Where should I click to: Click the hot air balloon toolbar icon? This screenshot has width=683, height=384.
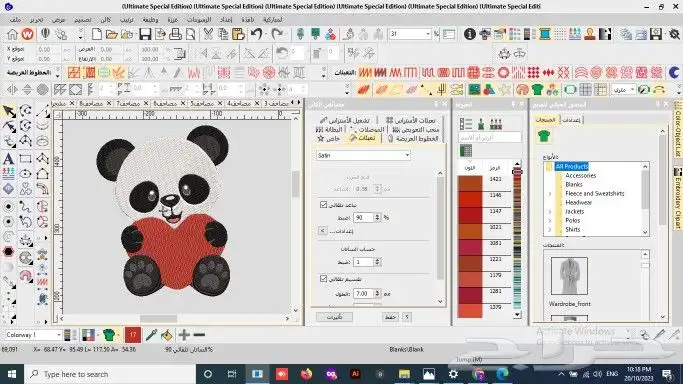(x=45, y=34)
